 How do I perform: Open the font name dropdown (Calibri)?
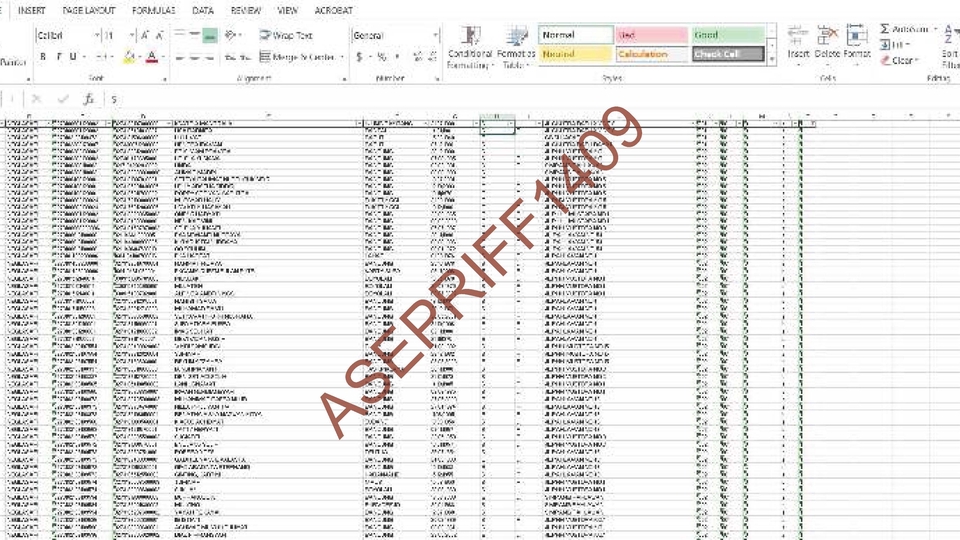coord(97,35)
